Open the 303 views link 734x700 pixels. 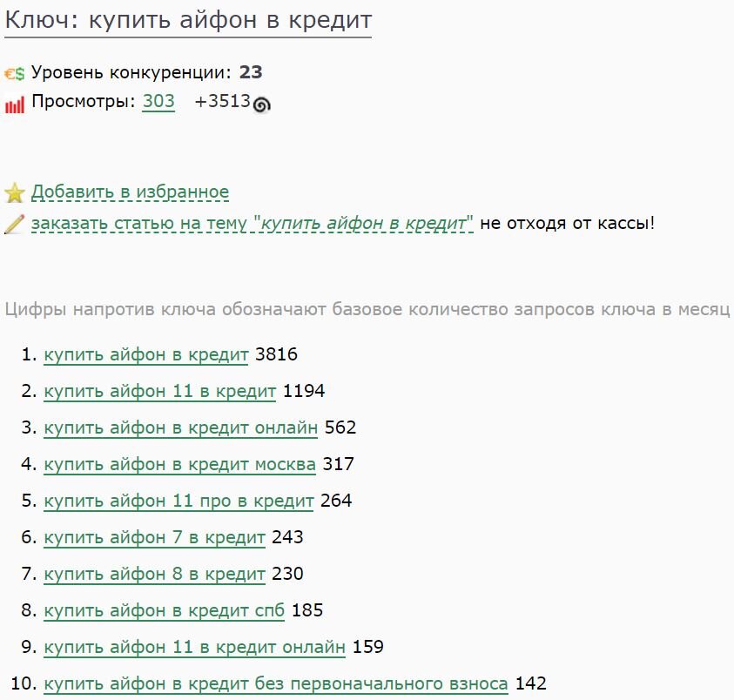coord(158,101)
